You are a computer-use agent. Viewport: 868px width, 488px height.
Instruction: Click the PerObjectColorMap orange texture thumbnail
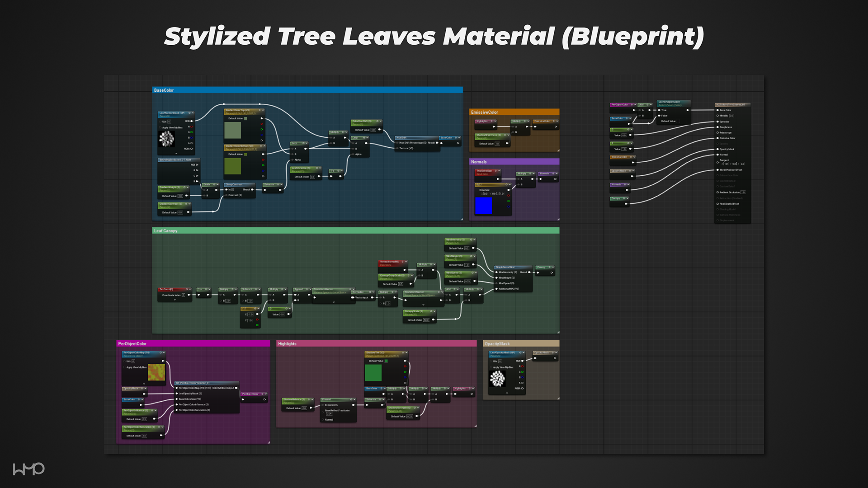pos(156,372)
